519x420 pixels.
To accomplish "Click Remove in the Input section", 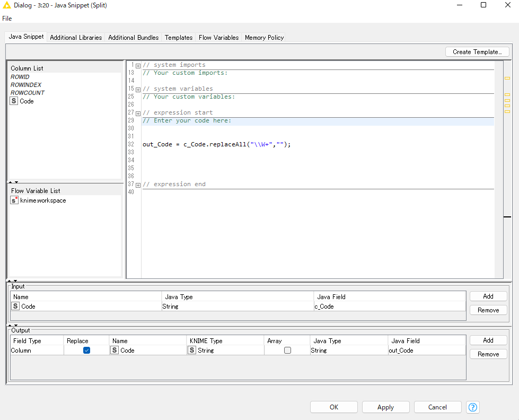I will click(x=488, y=310).
